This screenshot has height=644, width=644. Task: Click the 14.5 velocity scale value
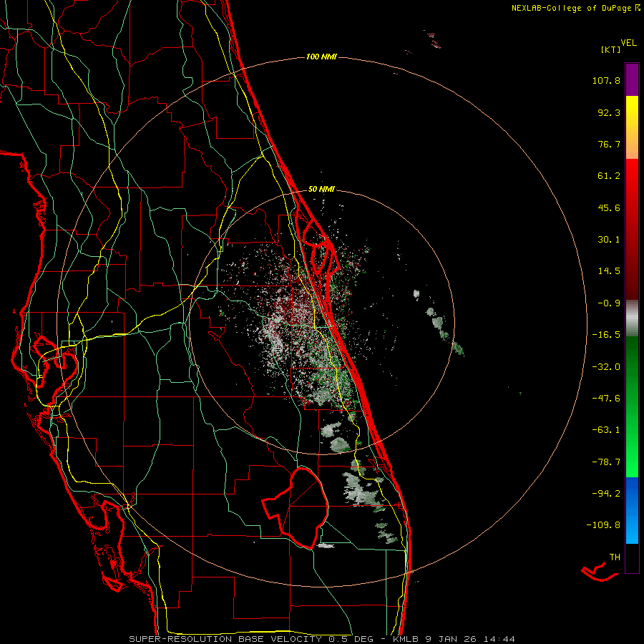pyautogui.click(x=609, y=271)
